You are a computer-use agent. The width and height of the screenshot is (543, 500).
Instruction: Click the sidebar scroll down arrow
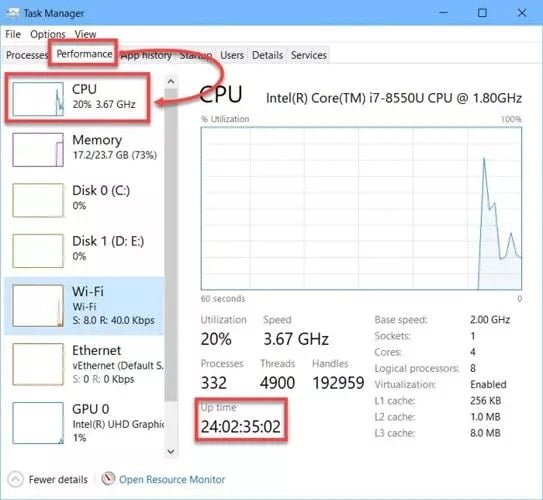pyautogui.click(x=171, y=451)
